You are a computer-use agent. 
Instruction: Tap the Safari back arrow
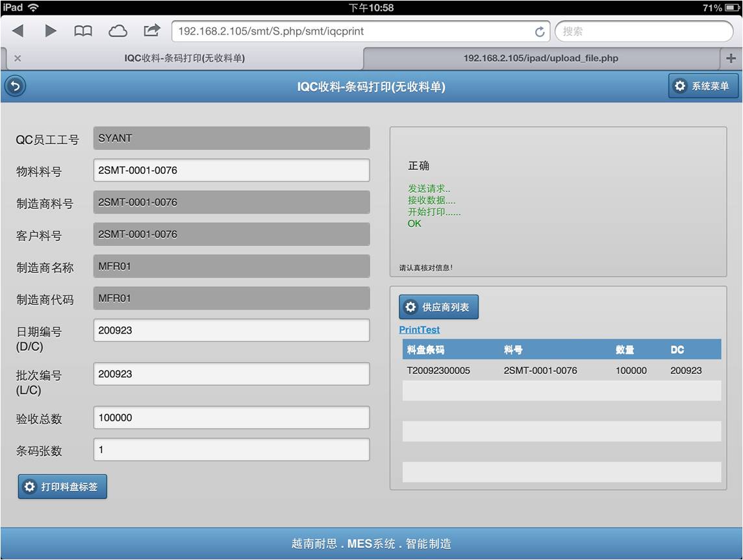18,30
